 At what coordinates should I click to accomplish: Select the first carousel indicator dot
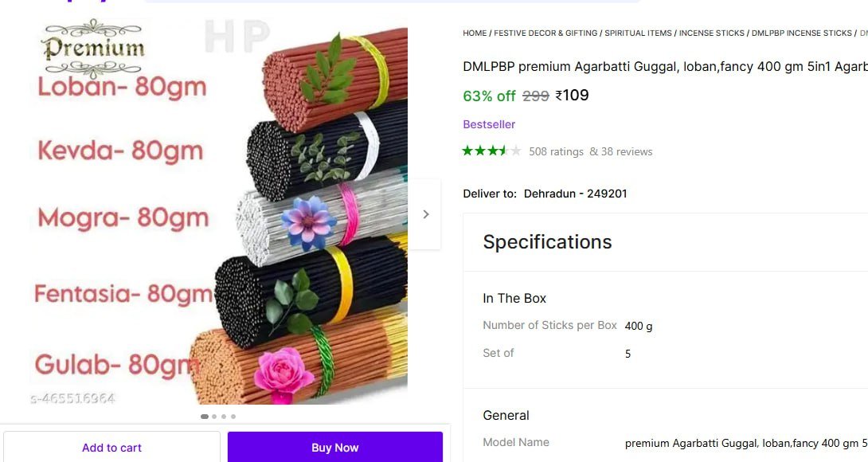[205, 416]
